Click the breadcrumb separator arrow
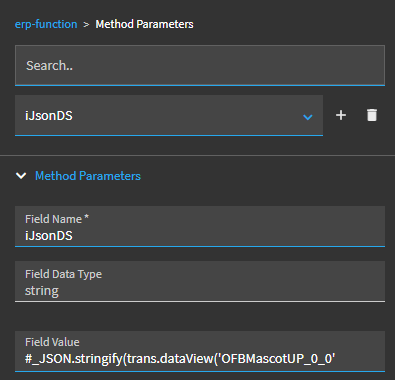The height and width of the screenshot is (380, 395). [x=86, y=25]
